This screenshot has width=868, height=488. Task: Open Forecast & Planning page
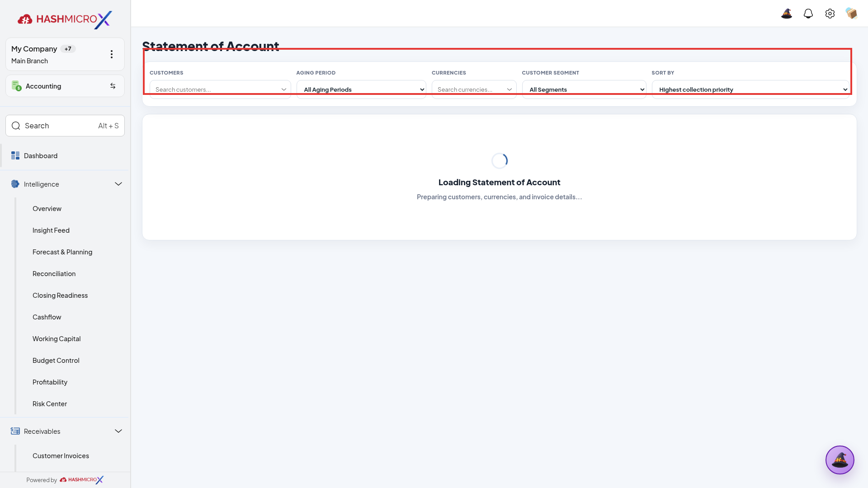62,252
